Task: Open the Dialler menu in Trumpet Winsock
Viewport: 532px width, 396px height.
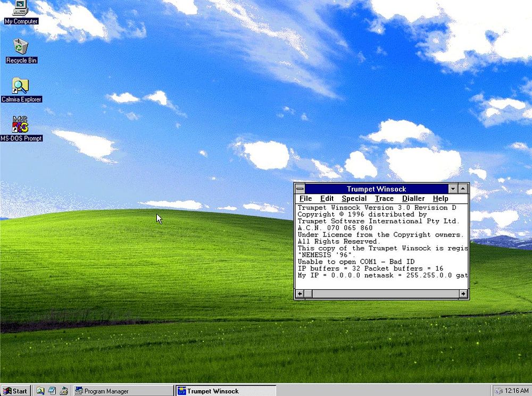Action: (413, 199)
